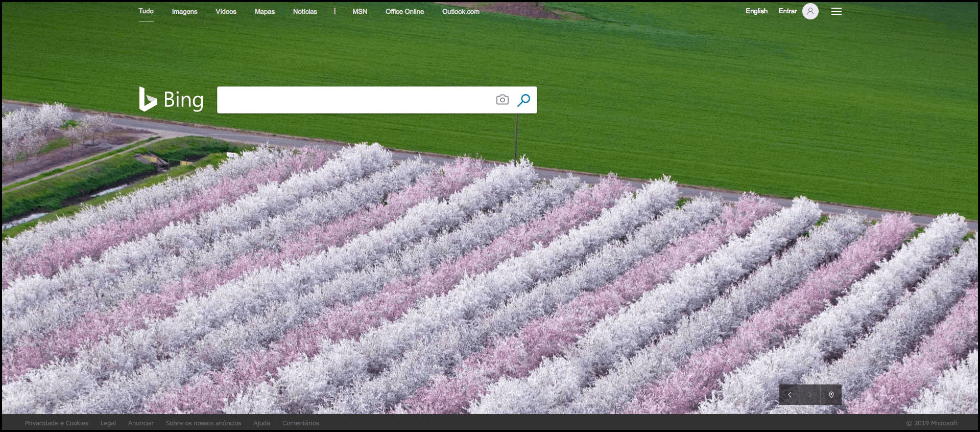Open the Legal footer link

[x=108, y=423]
